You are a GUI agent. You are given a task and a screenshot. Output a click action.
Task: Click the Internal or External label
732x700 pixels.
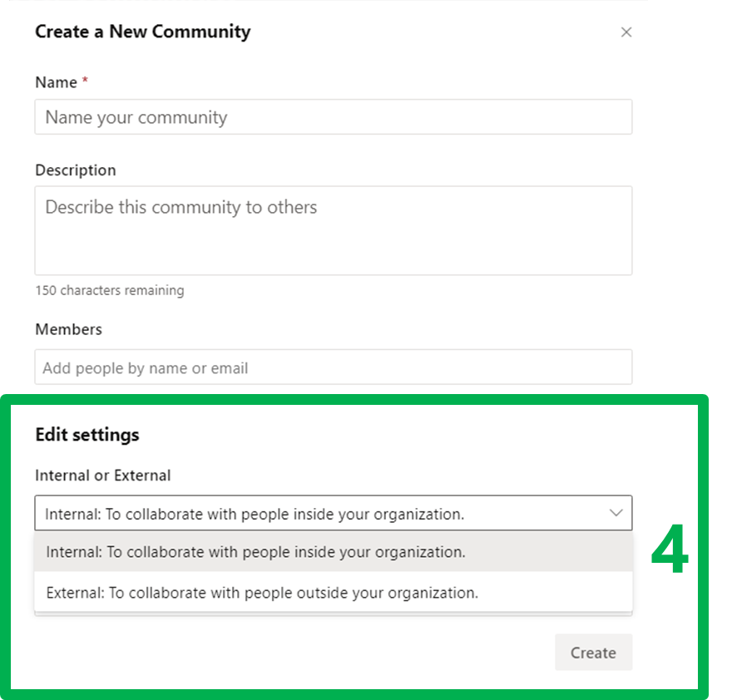coord(103,476)
